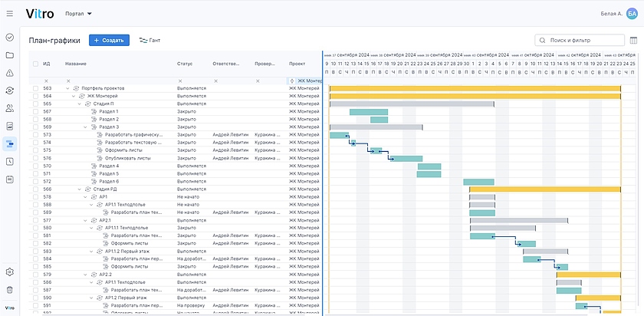Open the folder icon in the sidebar
The height and width of the screenshot is (316, 644).
pyautogui.click(x=10, y=55)
